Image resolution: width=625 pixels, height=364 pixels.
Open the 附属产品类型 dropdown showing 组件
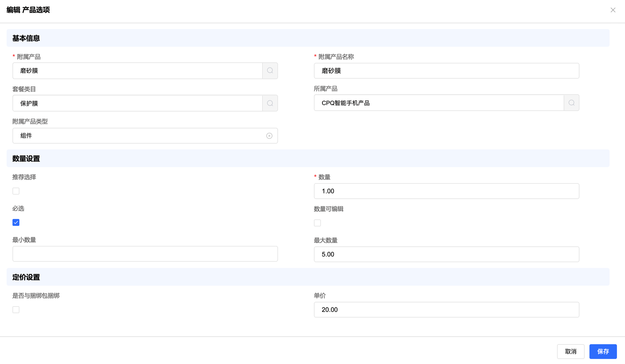click(137, 136)
